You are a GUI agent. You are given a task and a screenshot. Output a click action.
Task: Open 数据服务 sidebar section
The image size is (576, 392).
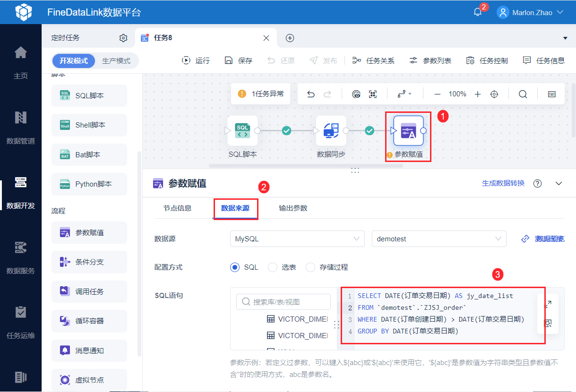tap(21, 258)
